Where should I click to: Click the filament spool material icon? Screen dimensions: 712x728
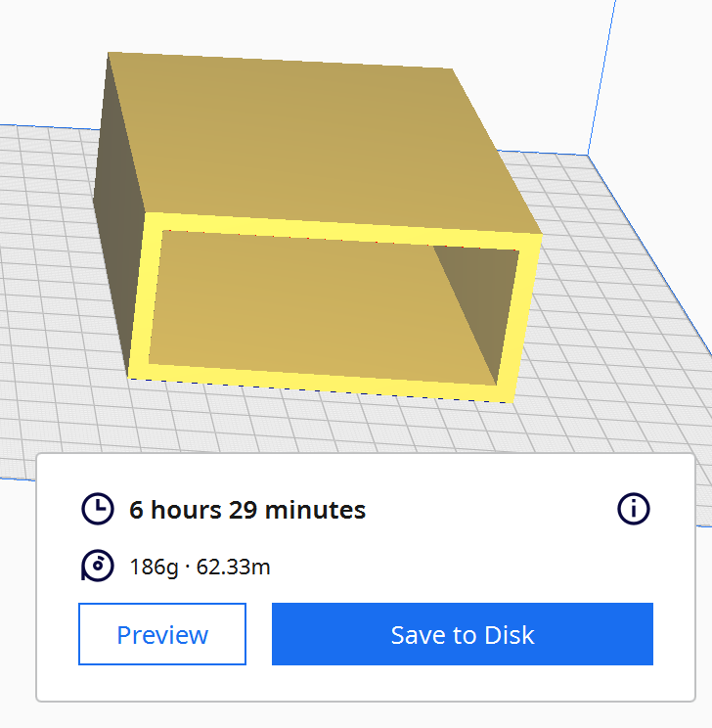pos(97,566)
